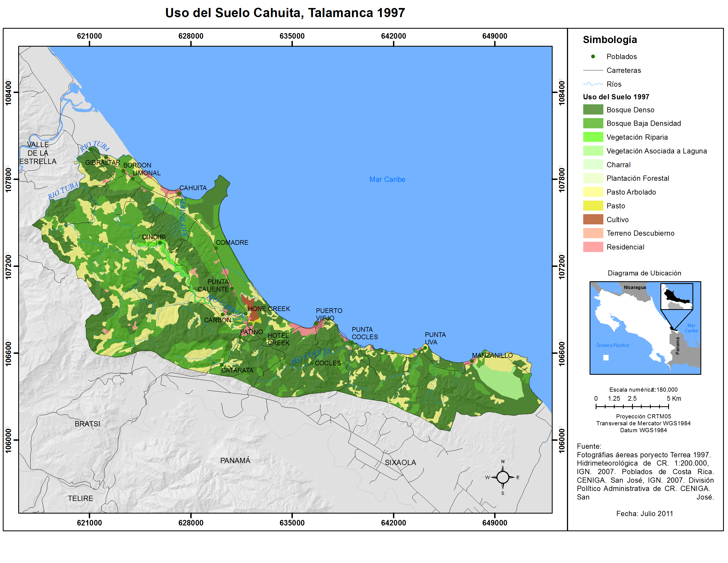Viewport: 728px width, 563px height.
Task: Click the Charral legend swatch
Action: [x=593, y=164]
